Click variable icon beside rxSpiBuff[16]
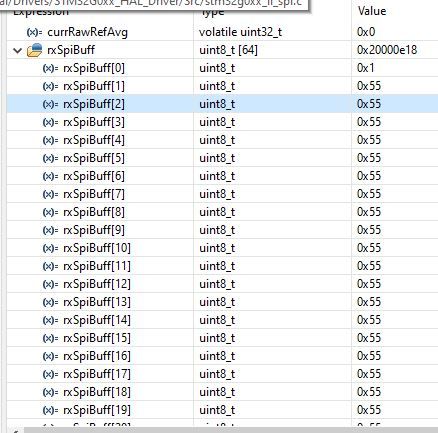Image resolution: width=438 pixels, height=433 pixels. pos(50,356)
